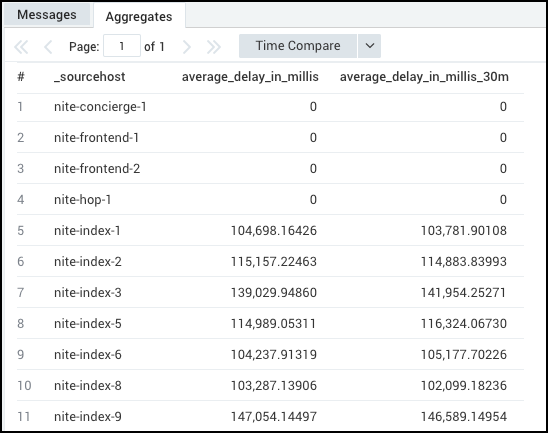This screenshot has height=433, width=548.
Task: Click average delay zero for nite-hop-1
Action: [x=313, y=200]
